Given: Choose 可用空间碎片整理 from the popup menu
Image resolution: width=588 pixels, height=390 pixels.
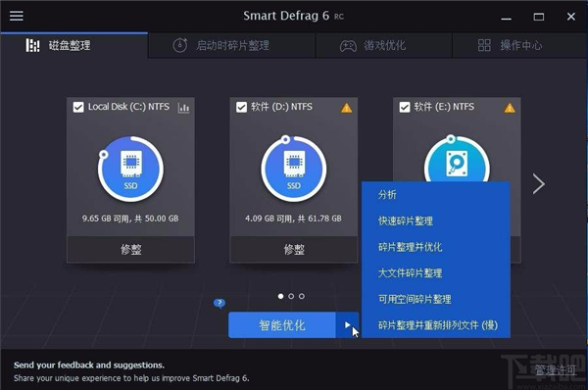Looking at the screenshot, I should coord(436,299).
